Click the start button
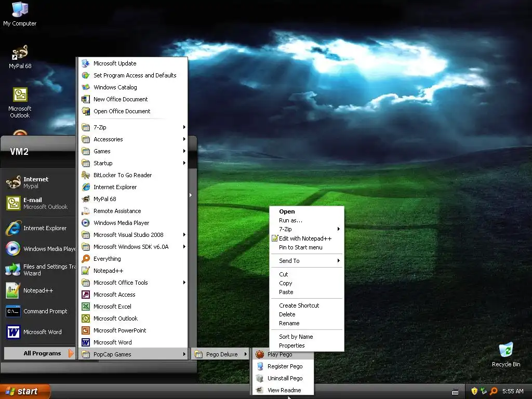Viewport: 532px width, 399px height. click(24, 391)
